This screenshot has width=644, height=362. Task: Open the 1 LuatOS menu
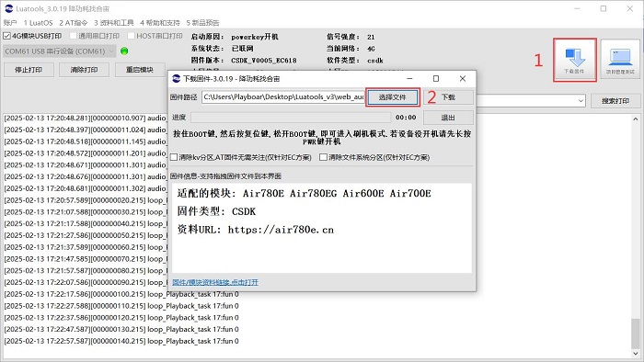pyautogui.click(x=39, y=23)
